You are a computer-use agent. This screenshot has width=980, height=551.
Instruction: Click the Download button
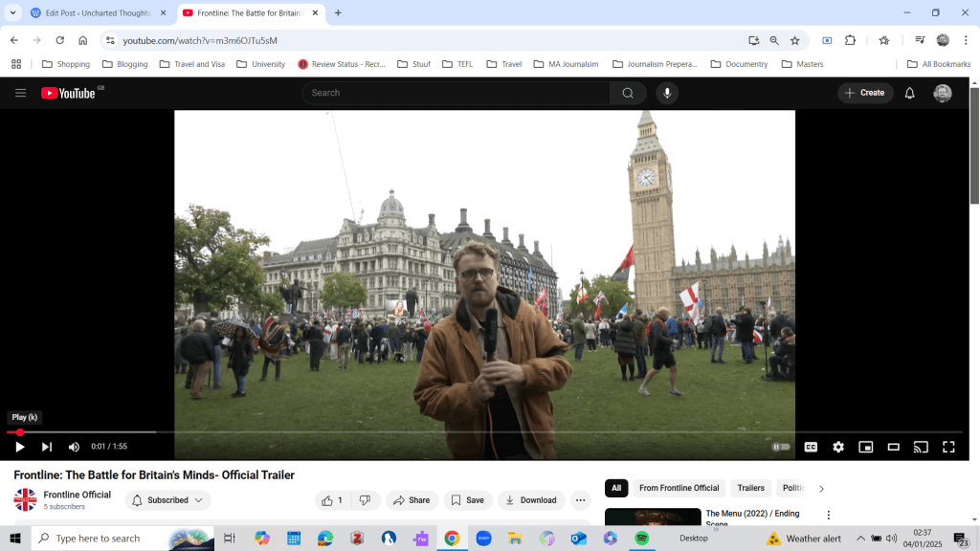click(531, 500)
